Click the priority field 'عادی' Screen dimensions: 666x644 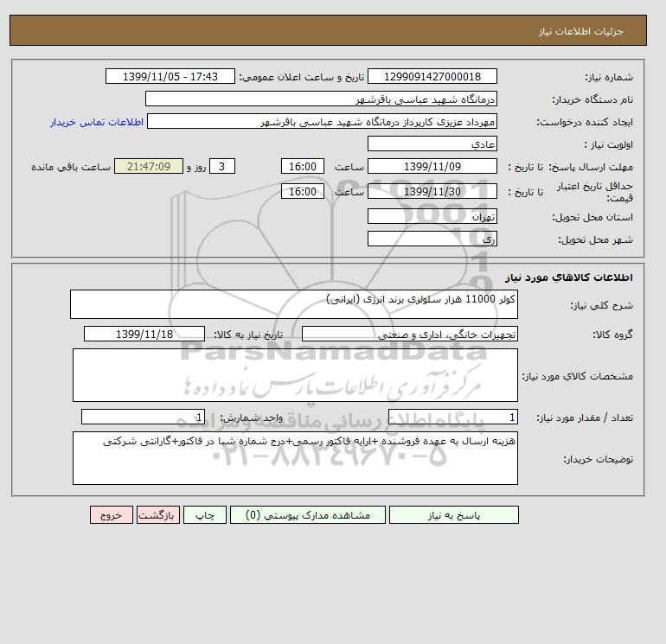pos(432,143)
